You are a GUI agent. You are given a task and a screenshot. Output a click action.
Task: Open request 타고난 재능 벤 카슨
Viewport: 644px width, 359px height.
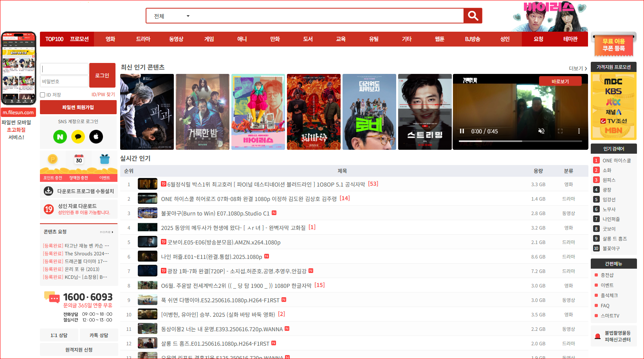[x=87, y=246]
